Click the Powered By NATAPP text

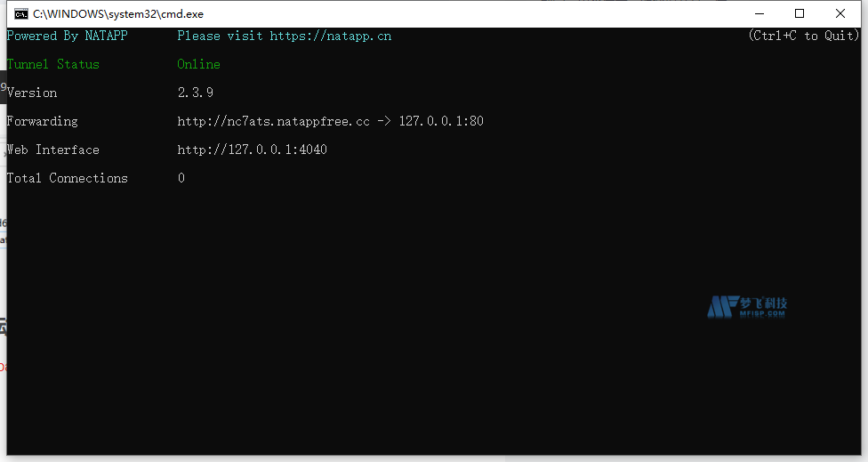(68, 36)
